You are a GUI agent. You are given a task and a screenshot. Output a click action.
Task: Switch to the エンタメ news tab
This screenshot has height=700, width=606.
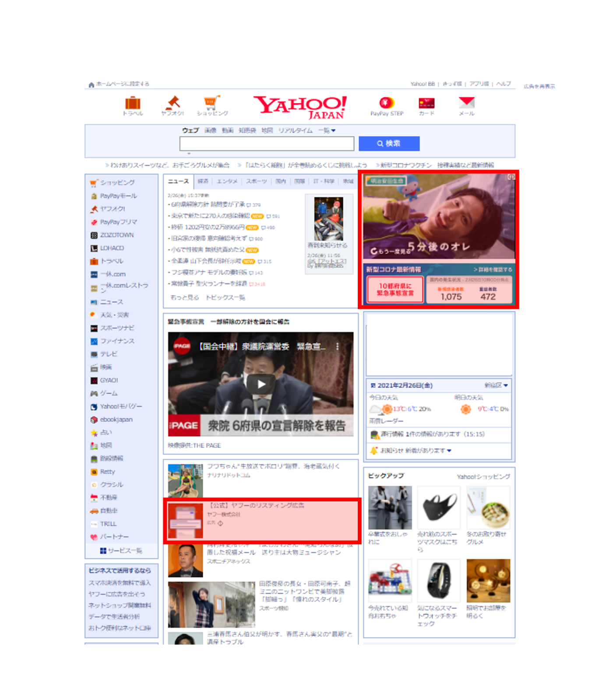pyautogui.click(x=227, y=181)
